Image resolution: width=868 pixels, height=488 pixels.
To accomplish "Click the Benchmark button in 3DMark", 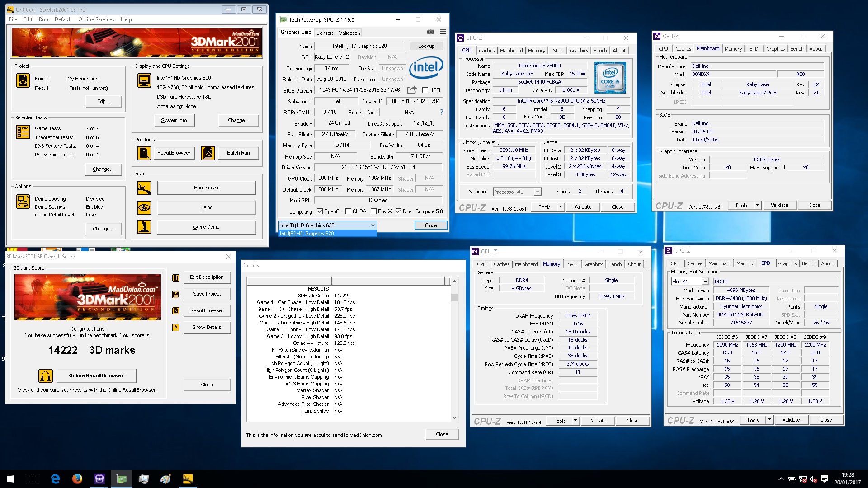I will pos(206,188).
